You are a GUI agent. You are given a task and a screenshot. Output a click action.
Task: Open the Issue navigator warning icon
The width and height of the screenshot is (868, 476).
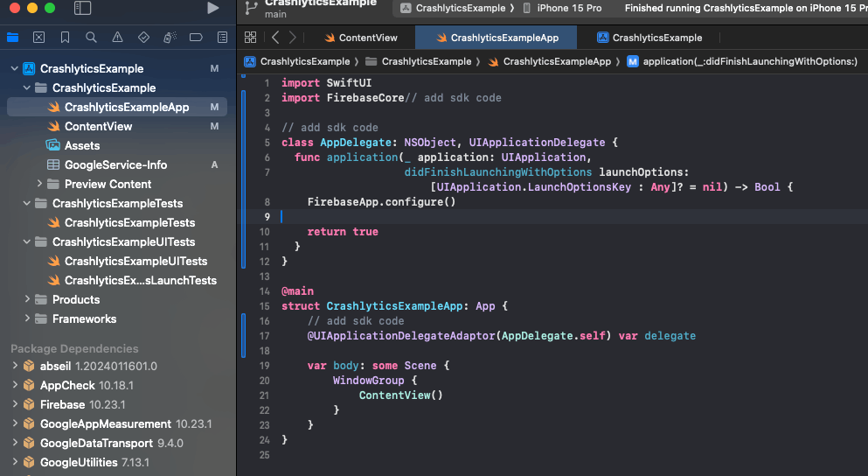pos(117,37)
